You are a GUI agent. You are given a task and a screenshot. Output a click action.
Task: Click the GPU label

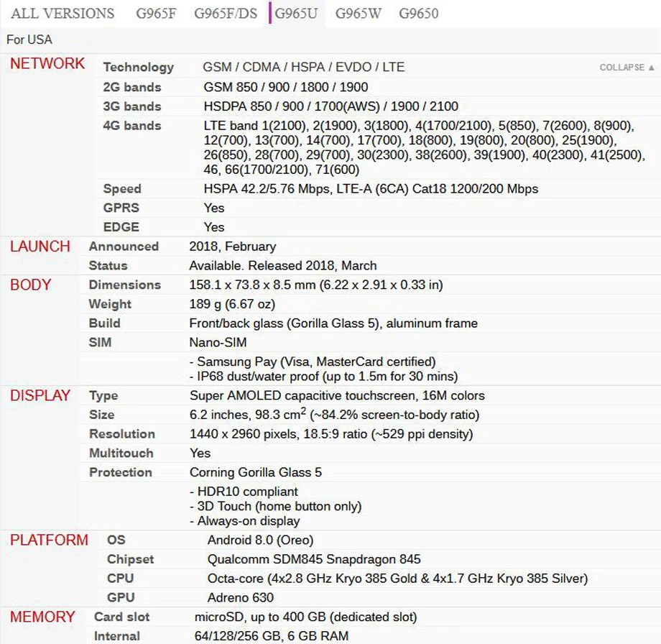pos(121,598)
